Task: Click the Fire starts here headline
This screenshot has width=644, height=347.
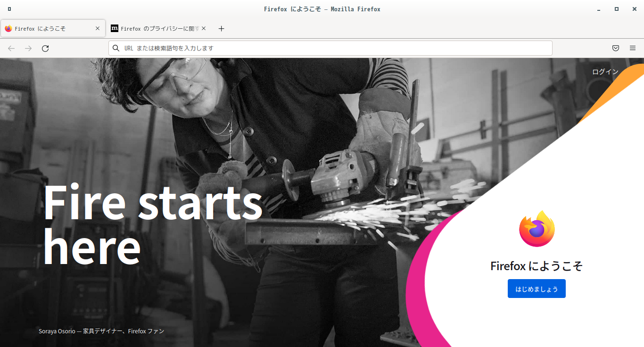Action: pyautogui.click(x=153, y=224)
